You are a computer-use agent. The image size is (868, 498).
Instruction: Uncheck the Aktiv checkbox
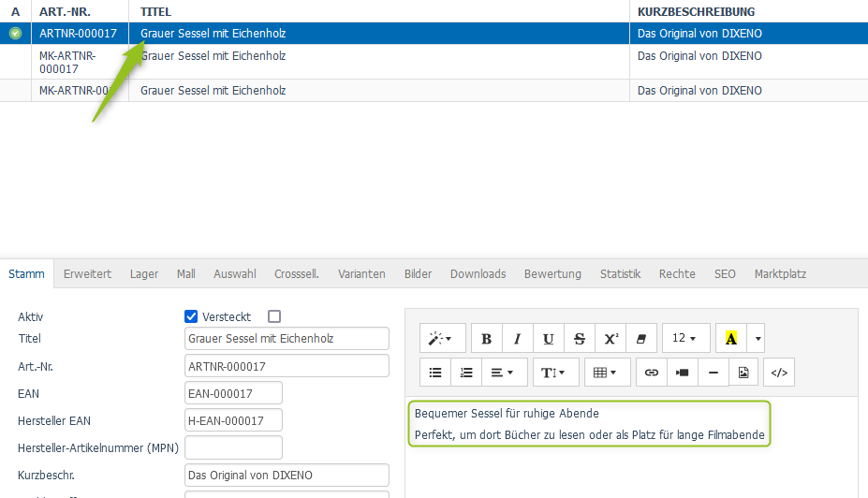(191, 316)
